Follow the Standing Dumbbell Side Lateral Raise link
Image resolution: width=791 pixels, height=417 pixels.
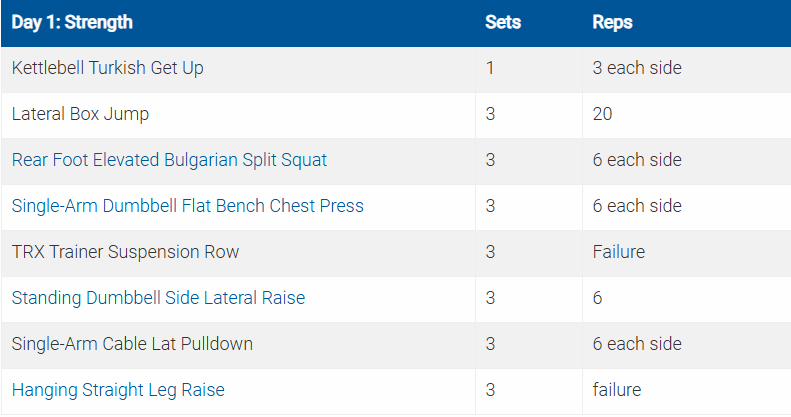(x=158, y=298)
